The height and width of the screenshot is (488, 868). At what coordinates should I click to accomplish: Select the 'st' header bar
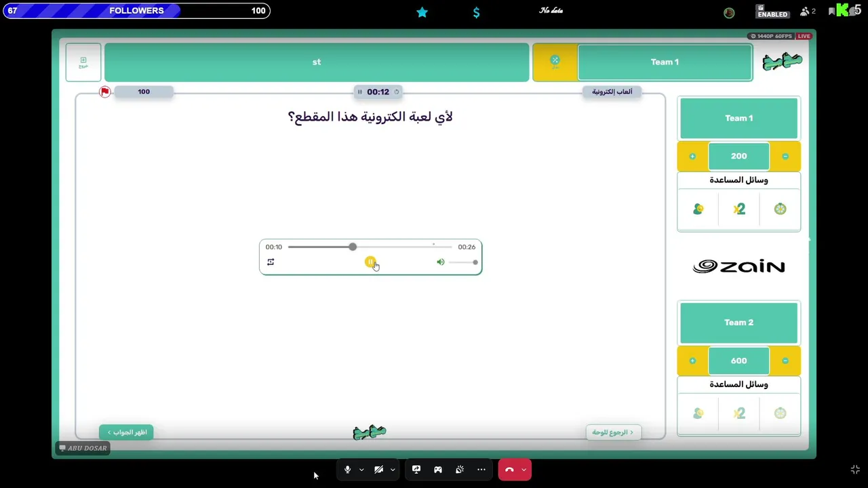317,62
